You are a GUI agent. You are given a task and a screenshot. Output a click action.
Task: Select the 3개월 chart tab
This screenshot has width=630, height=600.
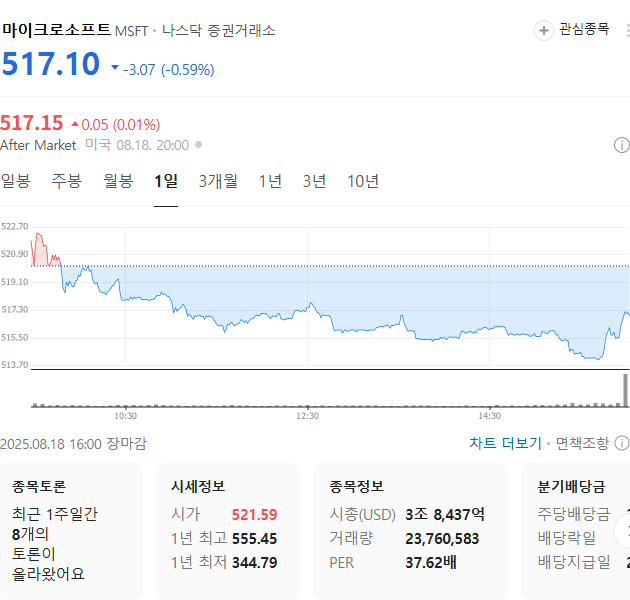click(218, 181)
